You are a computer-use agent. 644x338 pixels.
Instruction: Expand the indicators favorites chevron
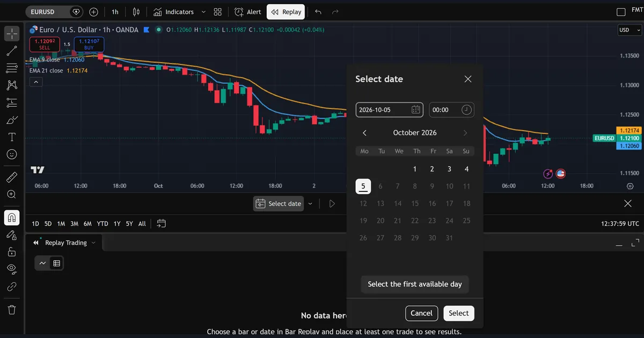[203, 12]
